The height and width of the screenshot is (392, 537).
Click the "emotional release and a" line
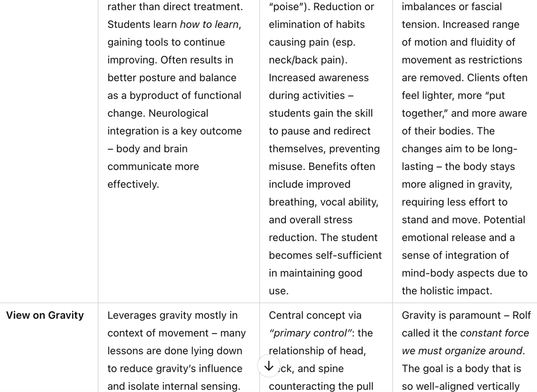tap(458, 237)
